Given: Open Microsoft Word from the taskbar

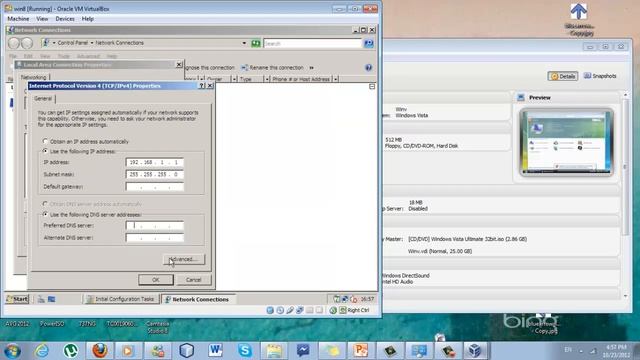Looking at the screenshot, I should 215,351.
